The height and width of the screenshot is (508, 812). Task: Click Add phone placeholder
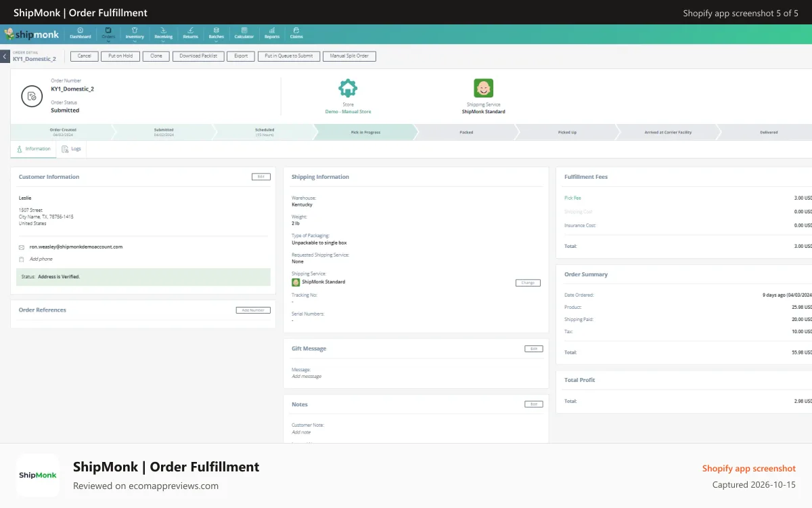pos(41,259)
